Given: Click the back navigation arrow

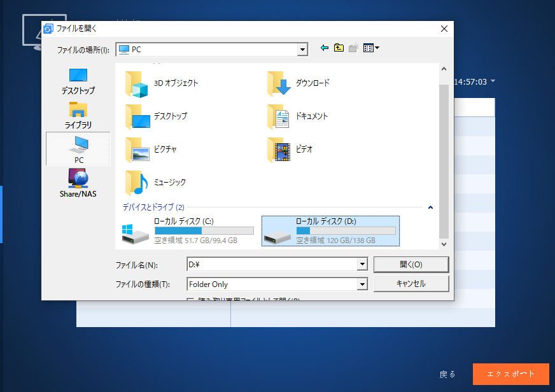Looking at the screenshot, I should pos(324,48).
